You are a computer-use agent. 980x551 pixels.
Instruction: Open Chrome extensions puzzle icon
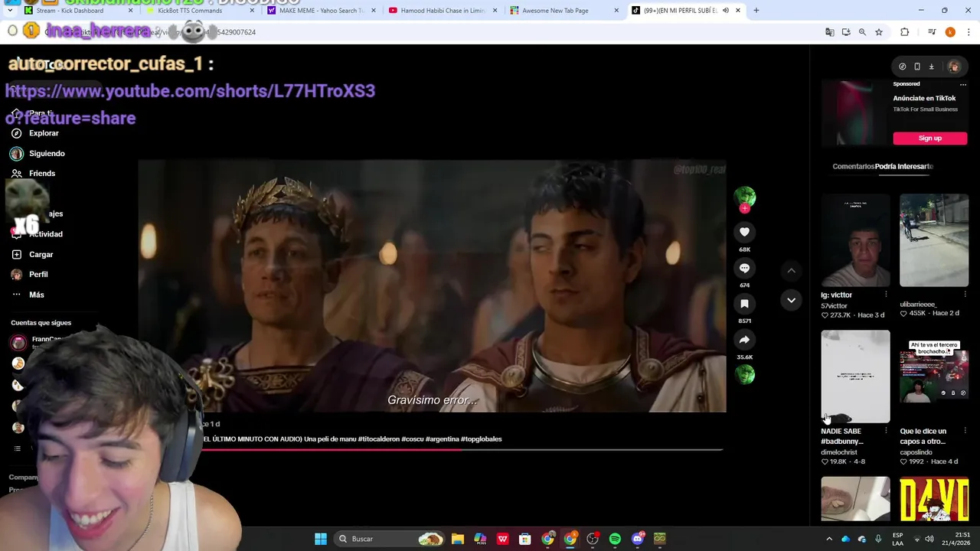click(x=904, y=32)
